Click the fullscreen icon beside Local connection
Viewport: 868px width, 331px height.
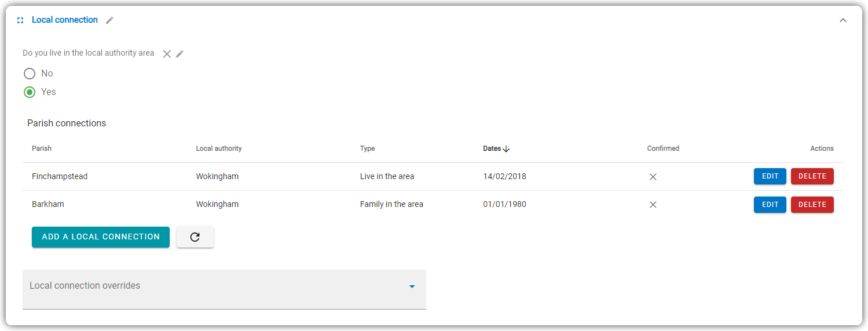pos(20,20)
